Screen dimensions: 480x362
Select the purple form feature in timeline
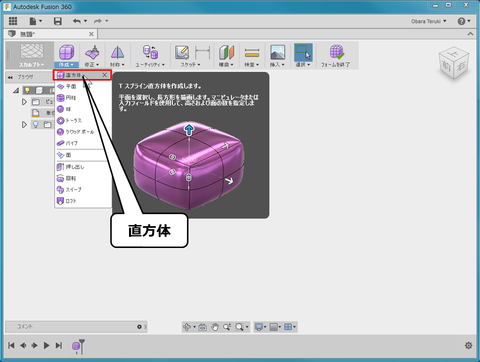coord(77,346)
